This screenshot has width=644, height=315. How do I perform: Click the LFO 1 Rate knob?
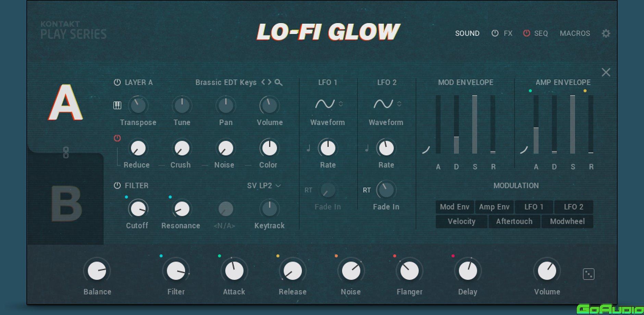tap(328, 148)
